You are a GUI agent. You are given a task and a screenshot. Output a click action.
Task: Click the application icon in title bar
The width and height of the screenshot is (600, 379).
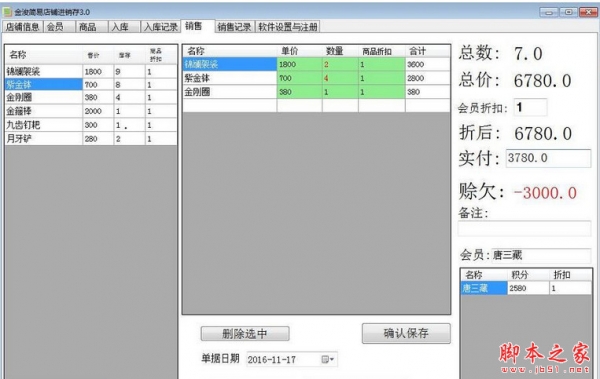click(x=8, y=12)
